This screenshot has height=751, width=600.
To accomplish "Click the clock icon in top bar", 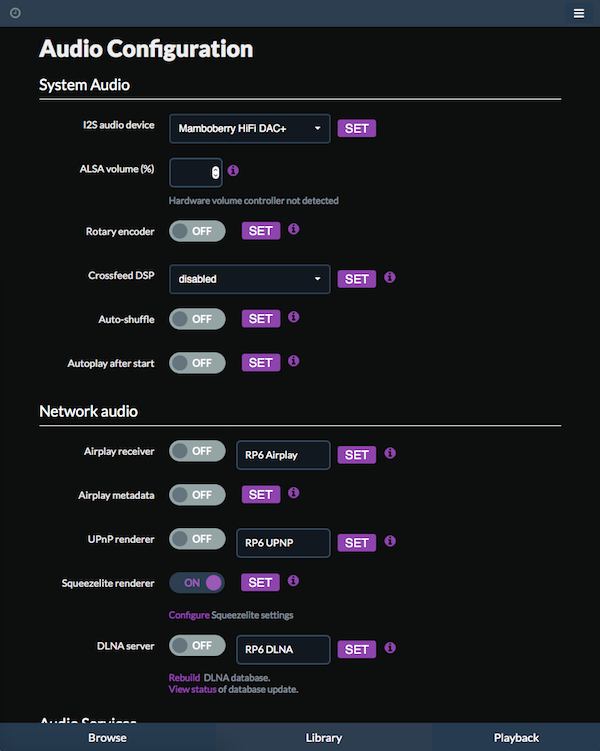I will (15, 13).
